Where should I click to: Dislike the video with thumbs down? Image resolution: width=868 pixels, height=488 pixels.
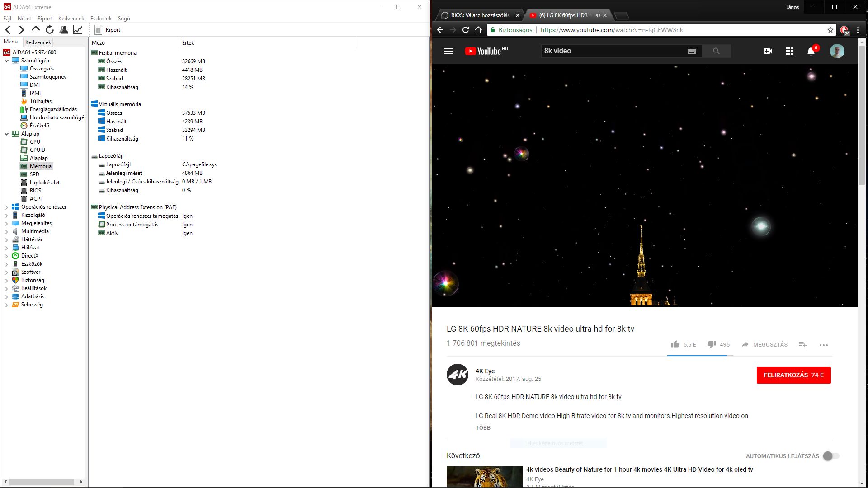tap(712, 344)
